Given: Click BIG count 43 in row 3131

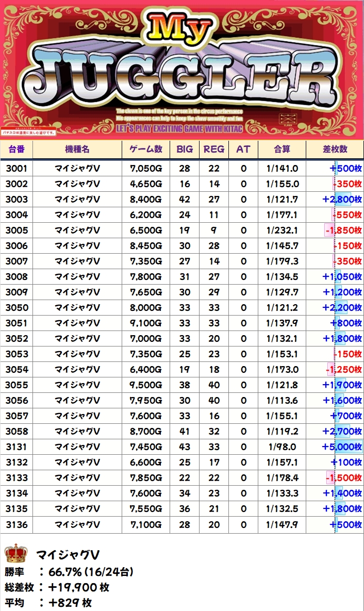Looking at the screenshot, I should pos(185,447).
